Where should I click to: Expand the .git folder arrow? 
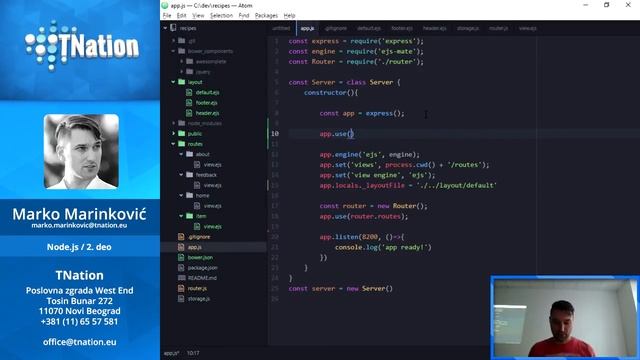173,41
